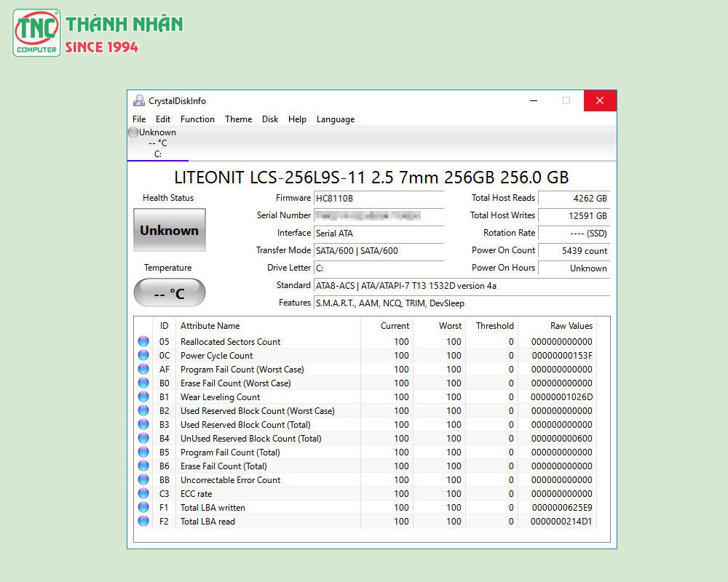Select the Wear Leveling Count attribute name
Image resolution: width=728 pixels, height=582 pixels.
click(220, 397)
